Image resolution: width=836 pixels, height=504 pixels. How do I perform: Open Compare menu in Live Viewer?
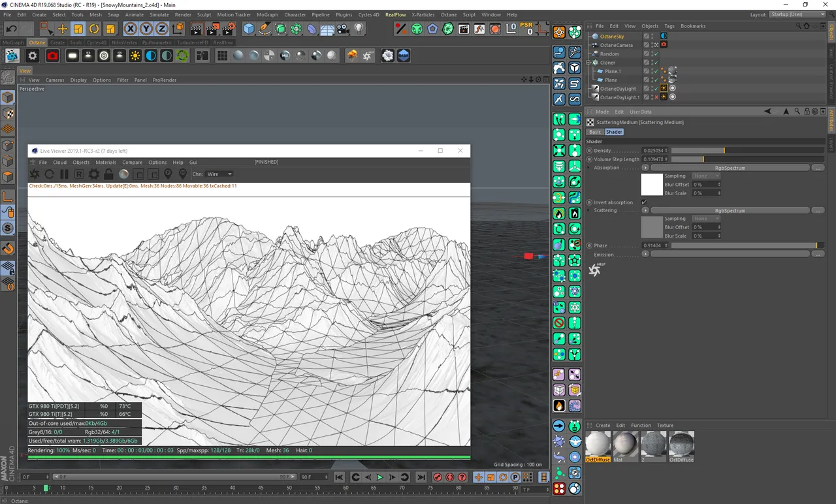(133, 163)
